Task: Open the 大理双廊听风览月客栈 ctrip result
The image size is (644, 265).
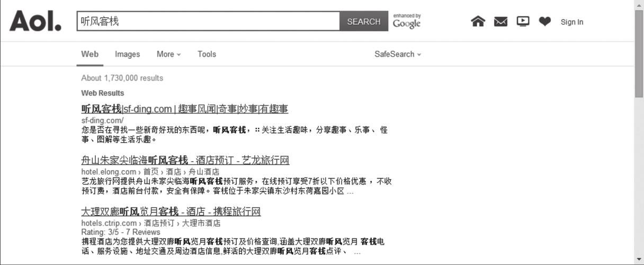Action: (171, 211)
